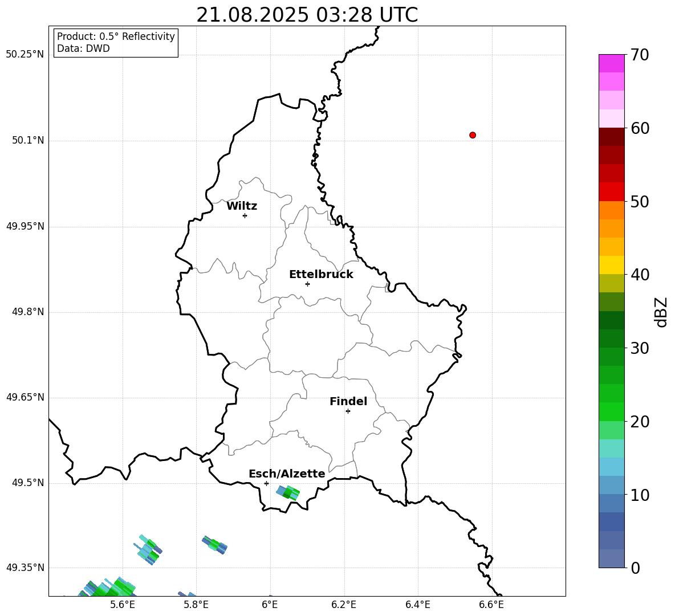The height and width of the screenshot is (616, 675).
Task: Click the Esch/Alzette station cross marker
Action: coord(266,483)
